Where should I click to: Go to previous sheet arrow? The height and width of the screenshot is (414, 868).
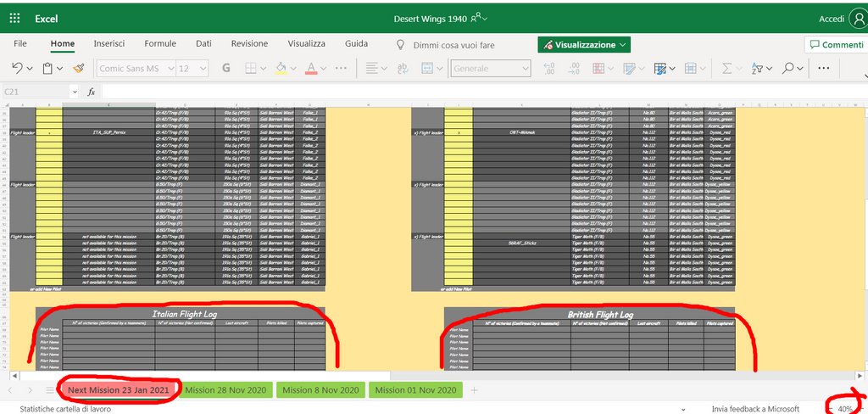pyautogui.click(x=10, y=390)
